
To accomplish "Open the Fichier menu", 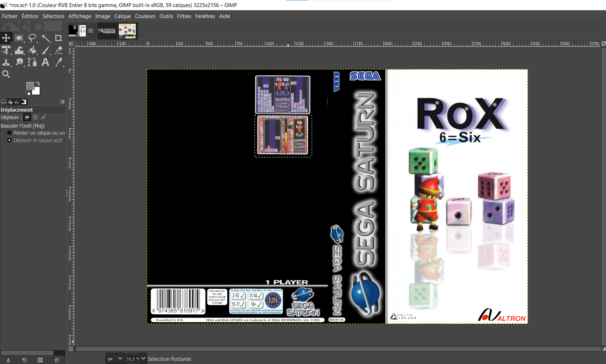I will pos(9,16).
